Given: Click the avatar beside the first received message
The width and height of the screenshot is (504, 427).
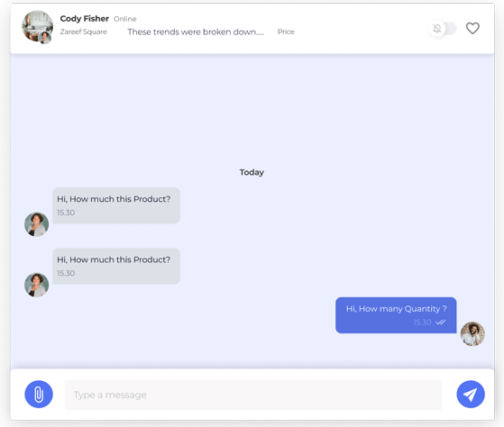Looking at the screenshot, I should tap(37, 224).
